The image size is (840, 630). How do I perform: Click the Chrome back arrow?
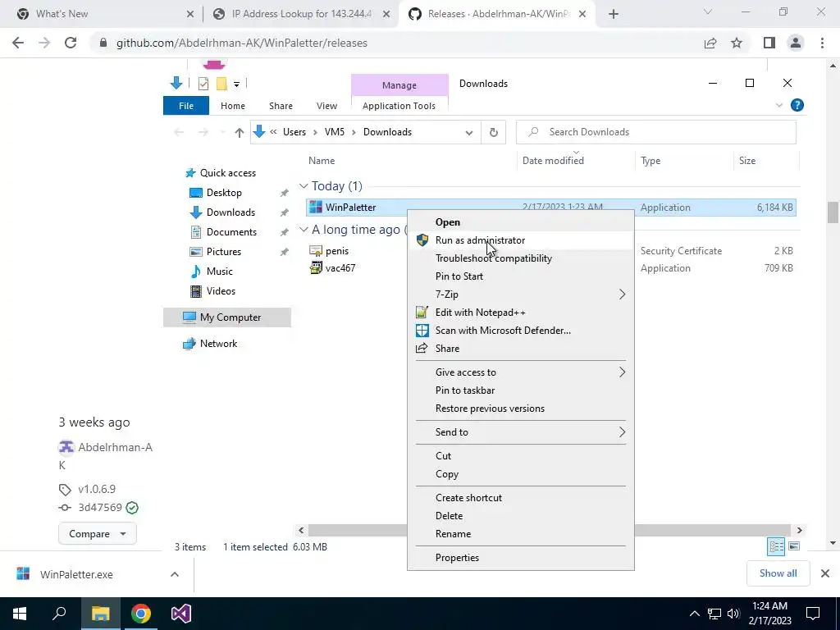(x=18, y=43)
